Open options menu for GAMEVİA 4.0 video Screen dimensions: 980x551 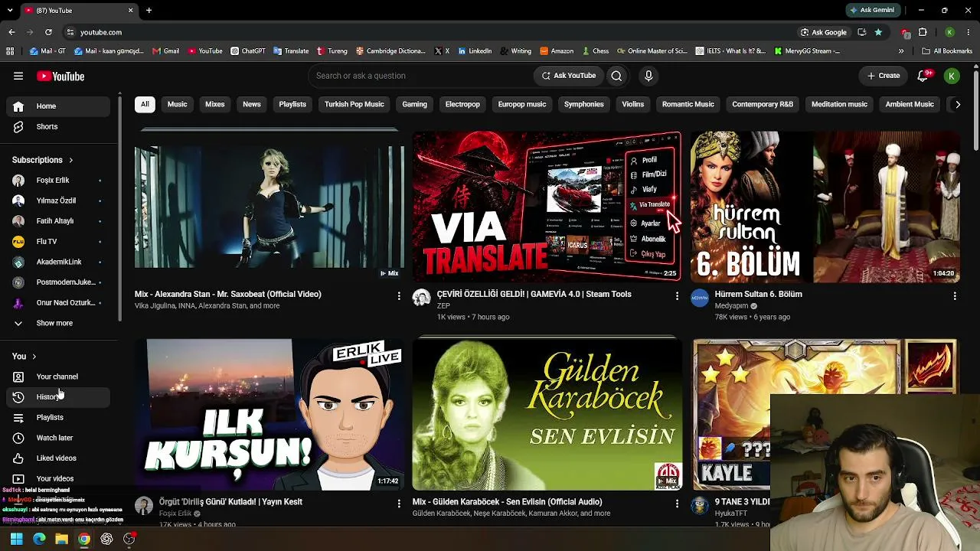[x=677, y=295]
